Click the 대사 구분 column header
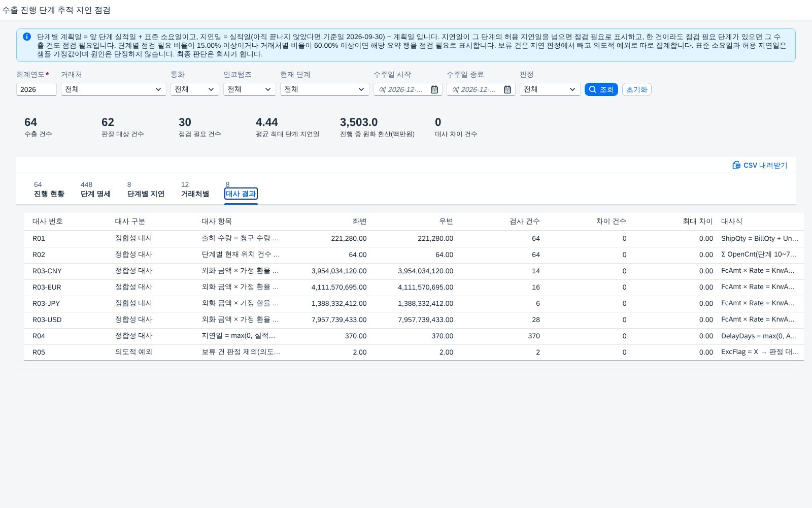812x508 pixels. click(130, 221)
